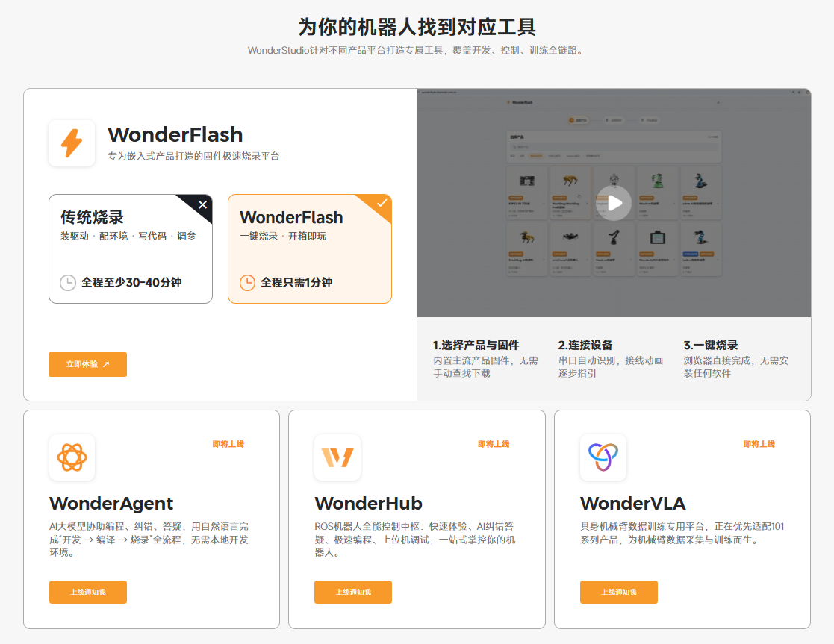Click 上线通知我 under WonderAgent
Screen dimensions: 834x644
tap(88, 592)
